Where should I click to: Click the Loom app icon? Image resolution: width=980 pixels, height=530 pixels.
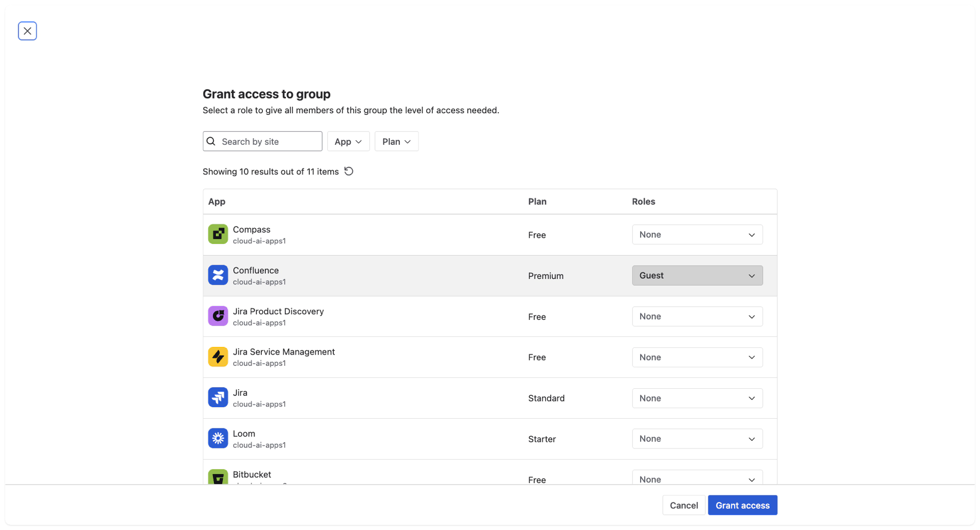(218, 438)
